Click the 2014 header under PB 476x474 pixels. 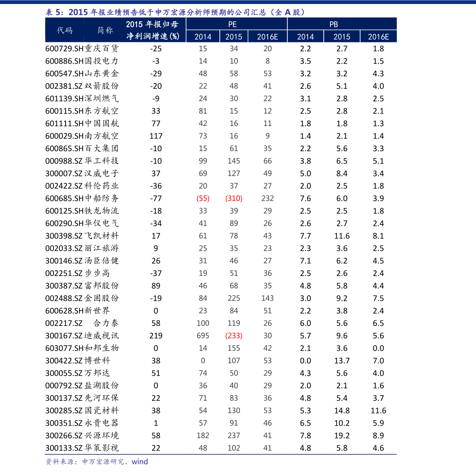(x=305, y=37)
